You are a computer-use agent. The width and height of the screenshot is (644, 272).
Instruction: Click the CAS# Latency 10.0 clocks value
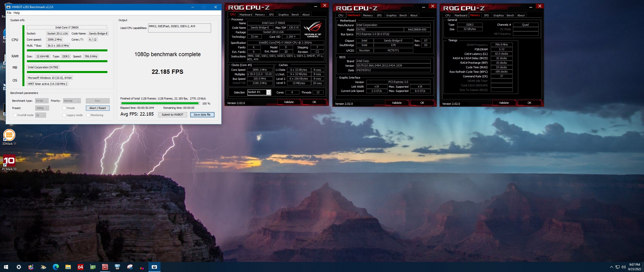click(501, 54)
